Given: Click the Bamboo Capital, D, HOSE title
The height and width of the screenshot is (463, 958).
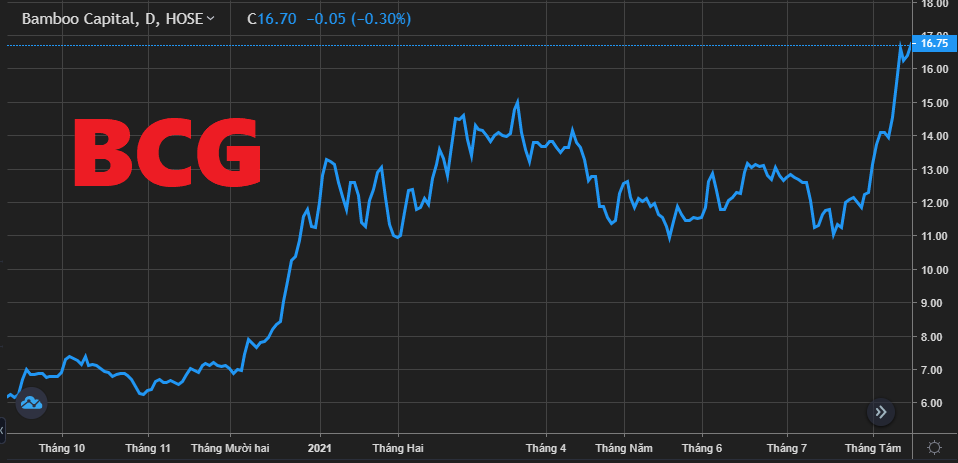Looking at the screenshot, I should click(112, 19).
